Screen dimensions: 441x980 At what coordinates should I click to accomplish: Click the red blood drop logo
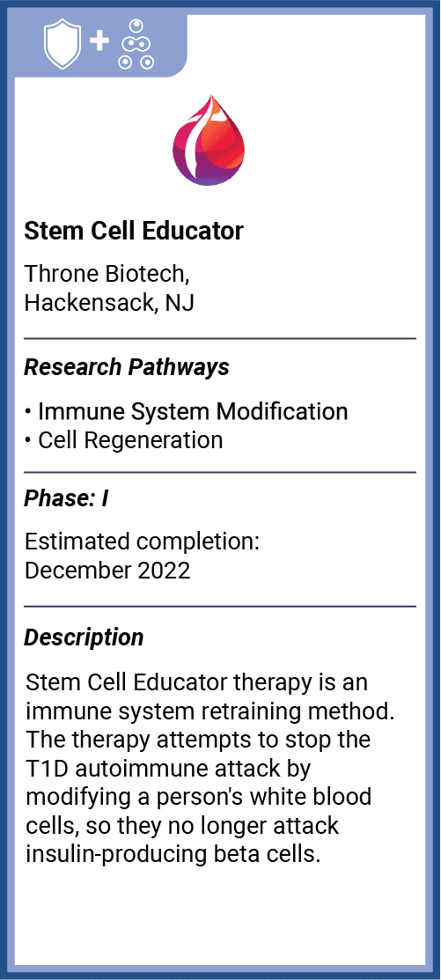tap(209, 140)
